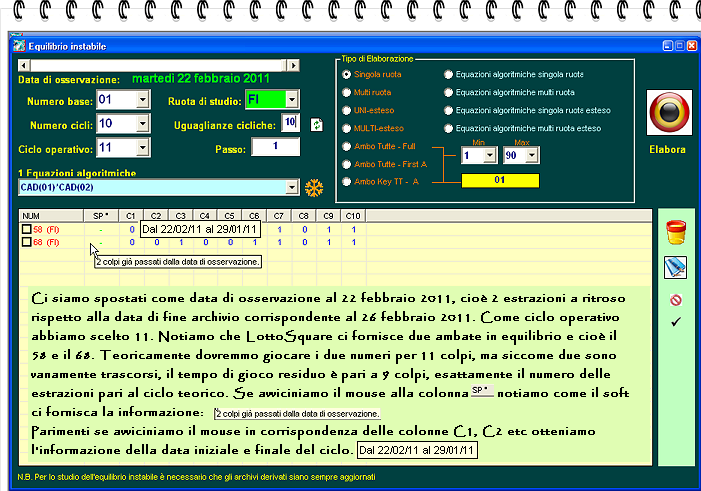The height and width of the screenshot is (491, 701).
Task: Click the orange snowflake icon beside the equation box
Action: point(314,188)
